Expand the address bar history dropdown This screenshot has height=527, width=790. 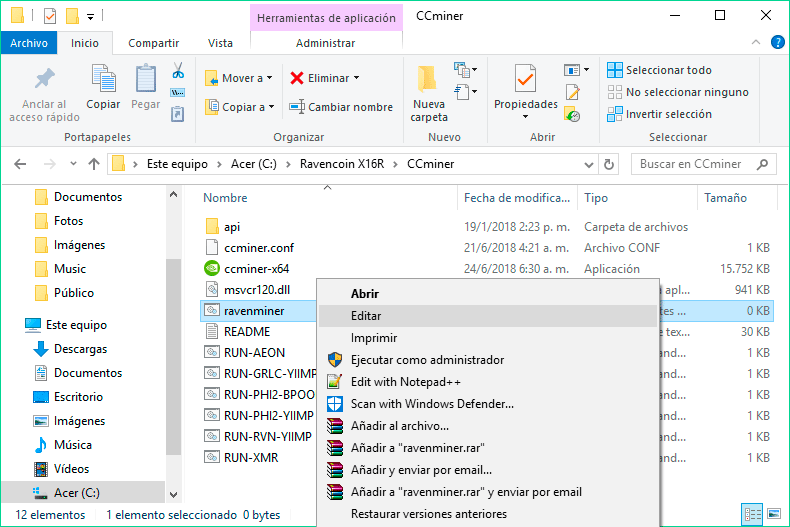588,165
